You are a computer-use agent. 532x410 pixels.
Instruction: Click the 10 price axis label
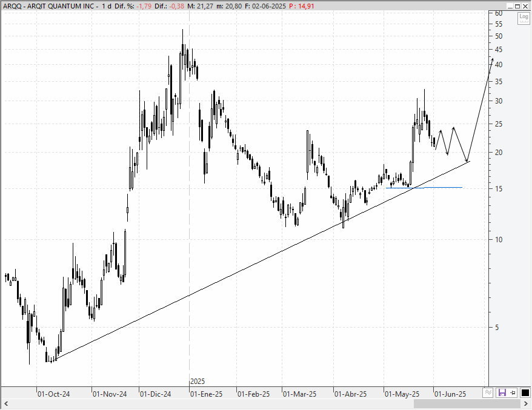499,240
